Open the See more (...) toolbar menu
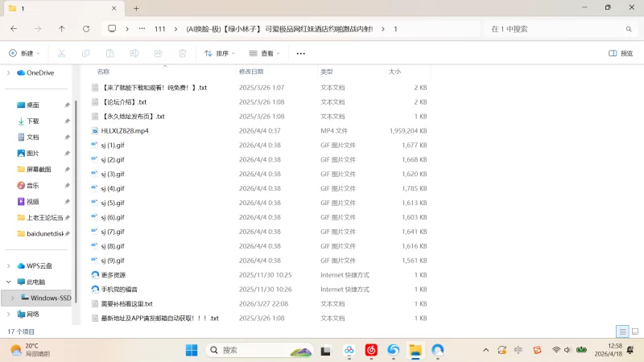 [300, 53]
